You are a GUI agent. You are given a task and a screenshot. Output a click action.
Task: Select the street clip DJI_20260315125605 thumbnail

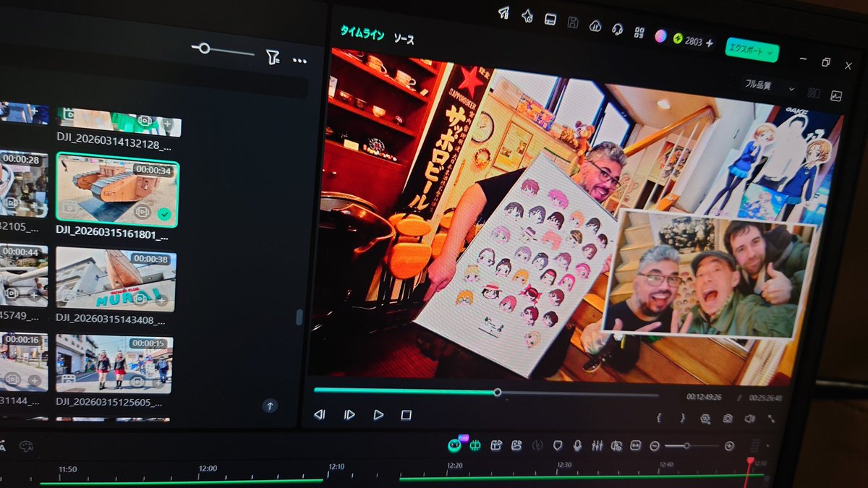click(x=114, y=364)
